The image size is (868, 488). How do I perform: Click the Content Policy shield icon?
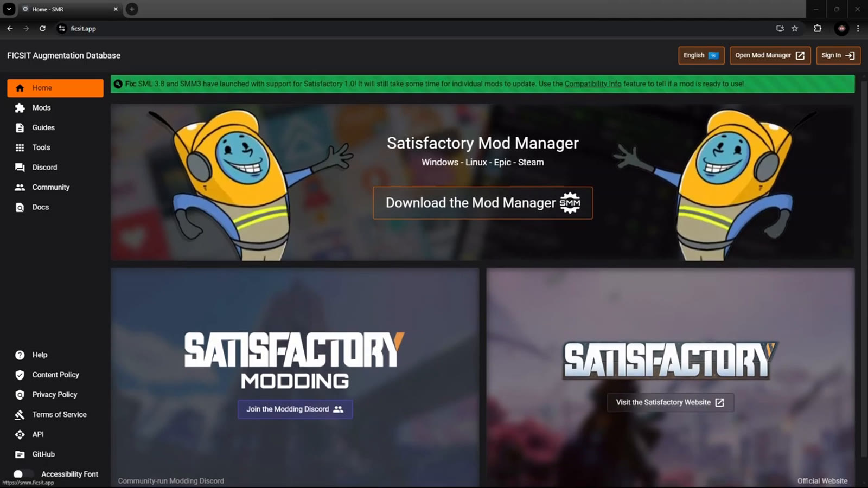(x=20, y=375)
